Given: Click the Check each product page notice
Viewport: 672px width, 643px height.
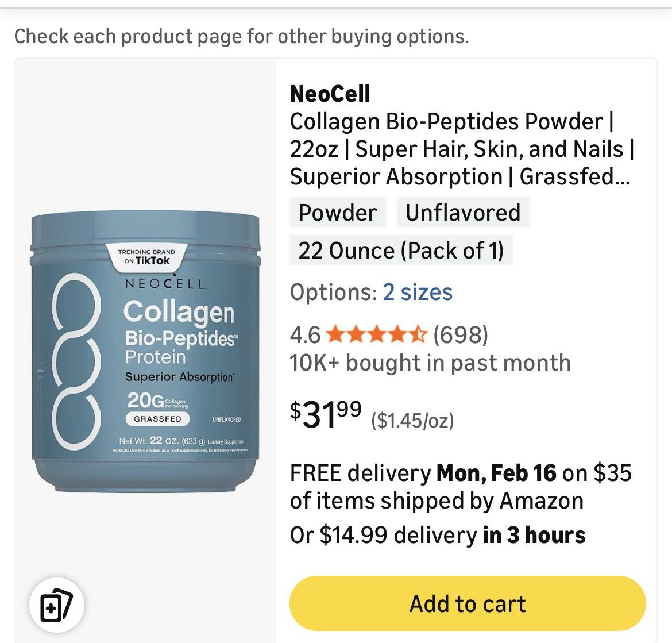Looking at the screenshot, I should click(241, 36).
